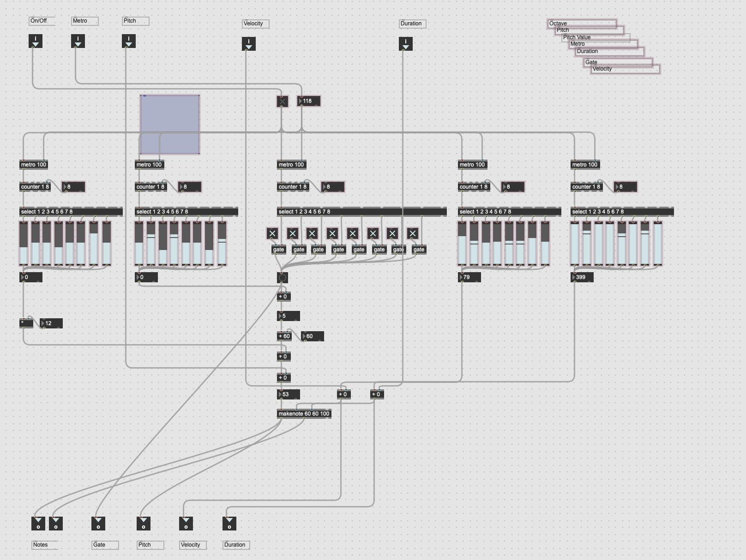Select the makenote 60 60 100 object
The width and height of the screenshot is (746, 560).
[x=304, y=414]
